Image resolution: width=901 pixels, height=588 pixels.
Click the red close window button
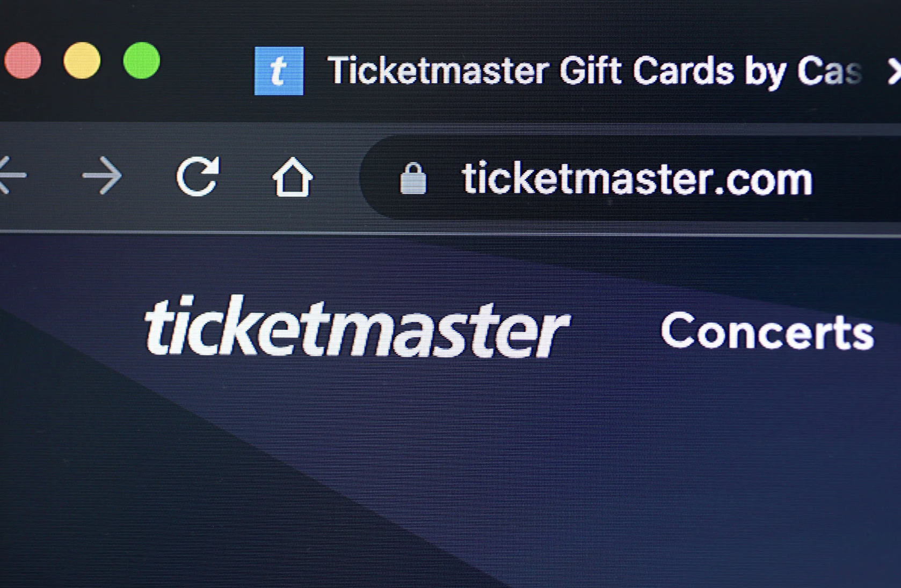(23, 61)
